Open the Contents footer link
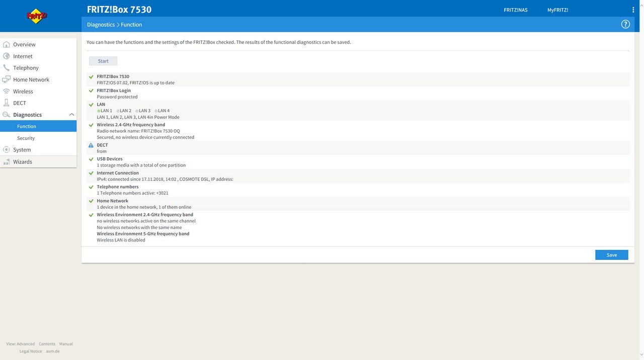The width and height of the screenshot is (644, 360). pos(47,344)
